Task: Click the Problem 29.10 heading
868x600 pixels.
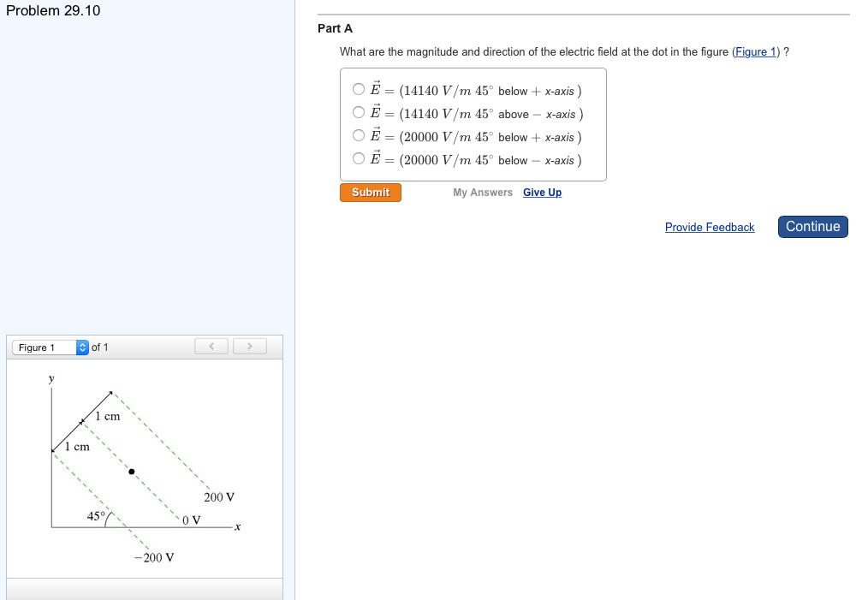Action: point(53,11)
